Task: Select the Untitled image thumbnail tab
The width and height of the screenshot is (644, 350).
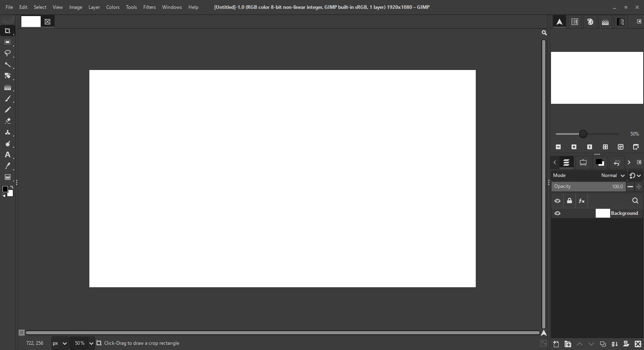Action: pos(31,22)
